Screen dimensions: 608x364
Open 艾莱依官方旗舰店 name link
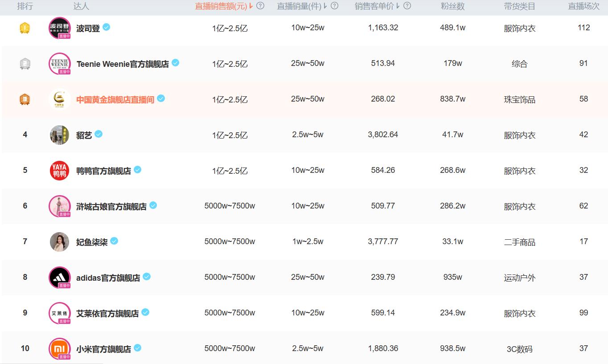[107, 313]
